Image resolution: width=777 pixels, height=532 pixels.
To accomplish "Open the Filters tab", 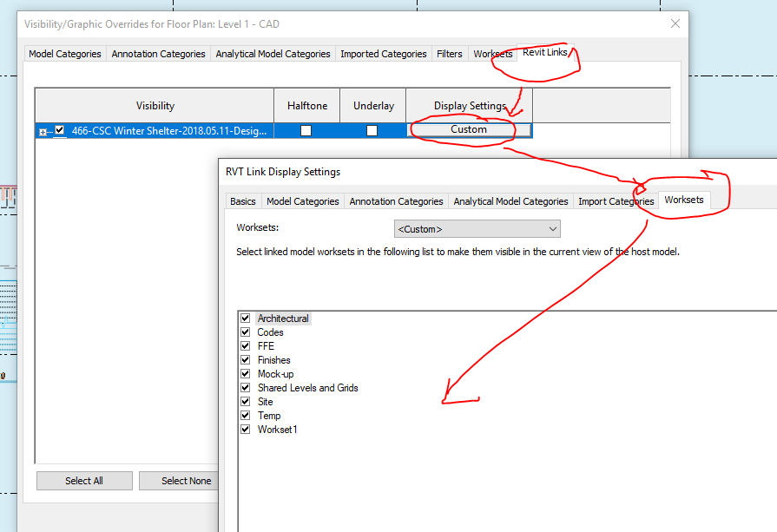I will click(x=450, y=54).
